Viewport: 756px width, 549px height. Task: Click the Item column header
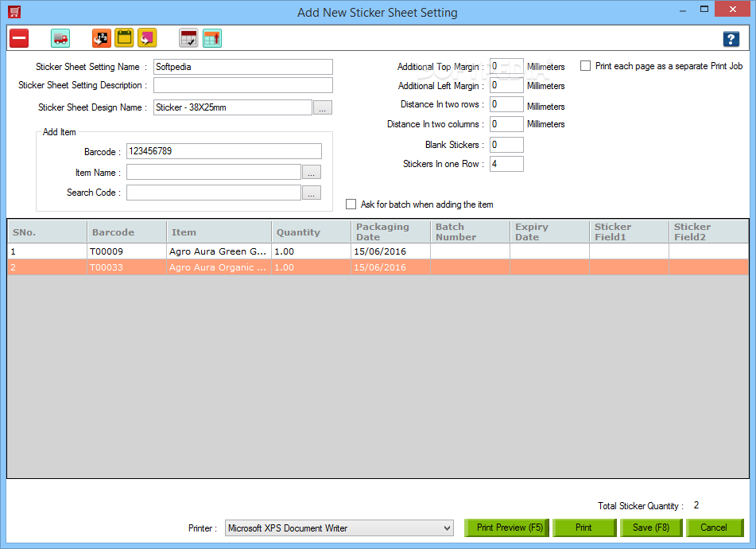click(219, 232)
